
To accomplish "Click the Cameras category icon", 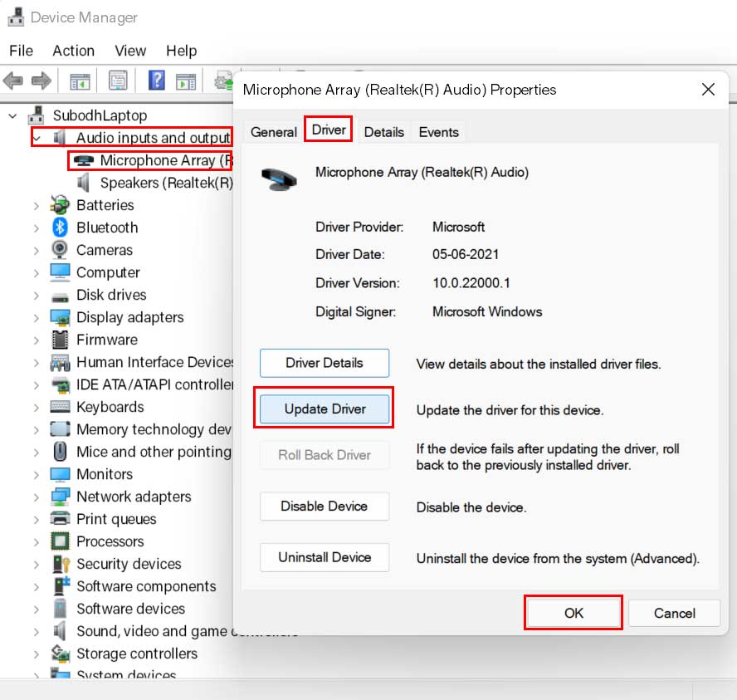I will (60, 250).
